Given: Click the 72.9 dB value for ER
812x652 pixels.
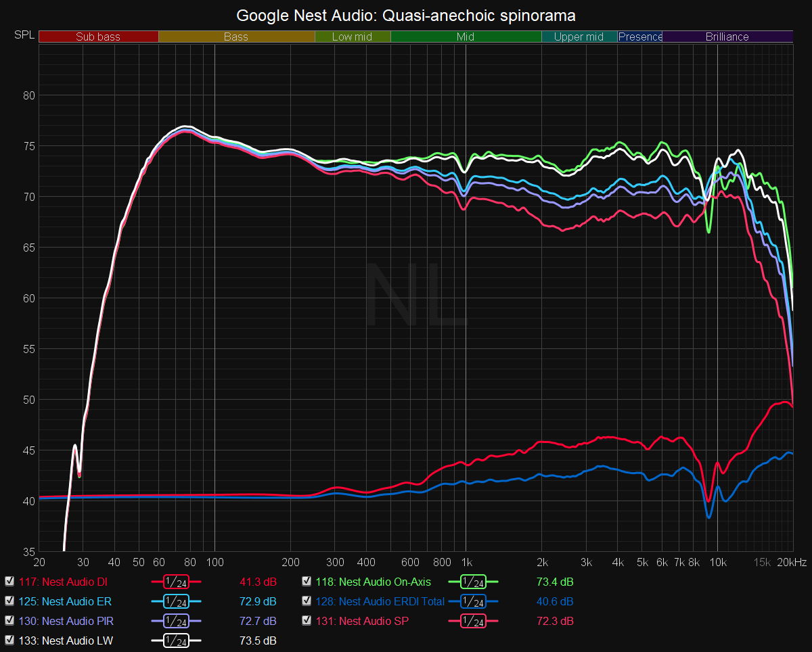Looking at the screenshot, I should pyautogui.click(x=258, y=601).
